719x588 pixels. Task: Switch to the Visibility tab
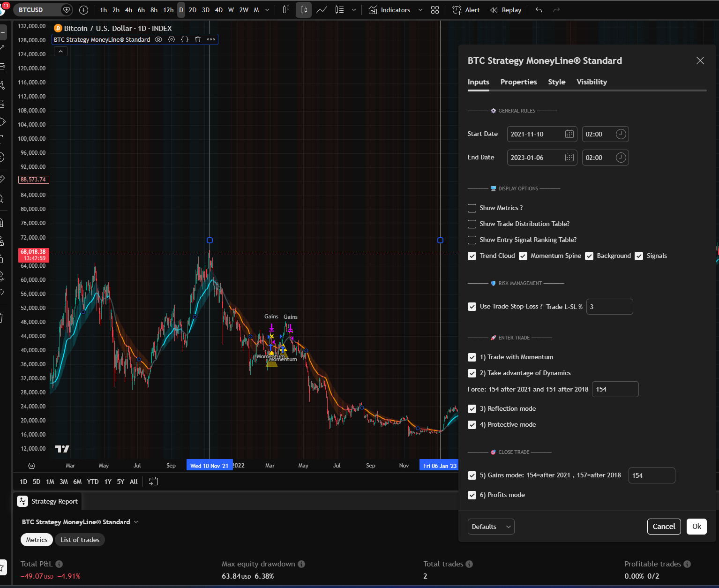tap(592, 82)
